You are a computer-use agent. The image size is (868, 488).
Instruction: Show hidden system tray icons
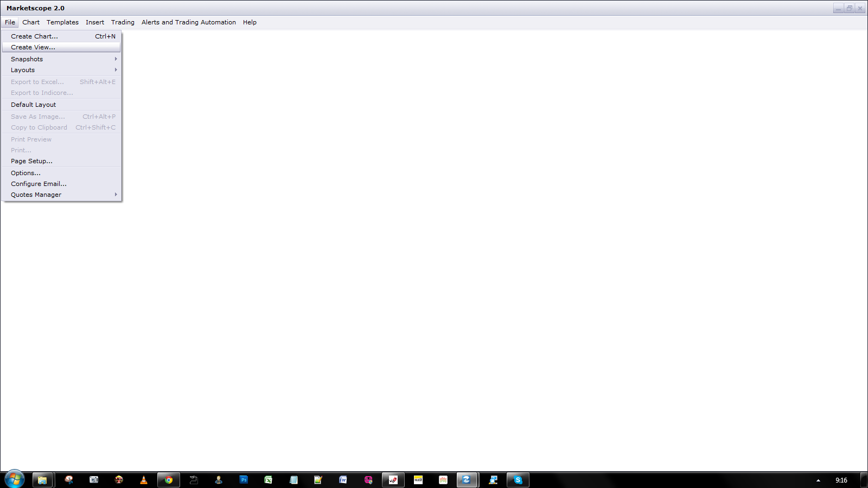click(x=818, y=480)
